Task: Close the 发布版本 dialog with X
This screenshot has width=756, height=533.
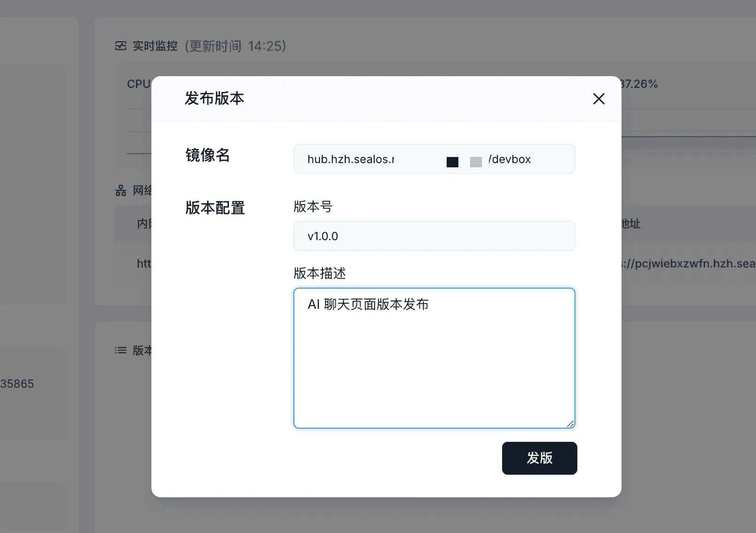Action: (598, 99)
